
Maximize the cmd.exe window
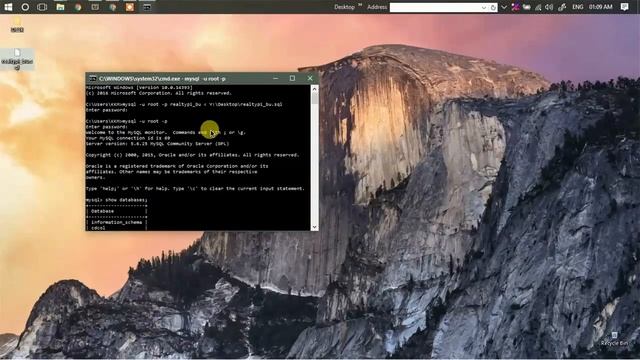pos(292,78)
